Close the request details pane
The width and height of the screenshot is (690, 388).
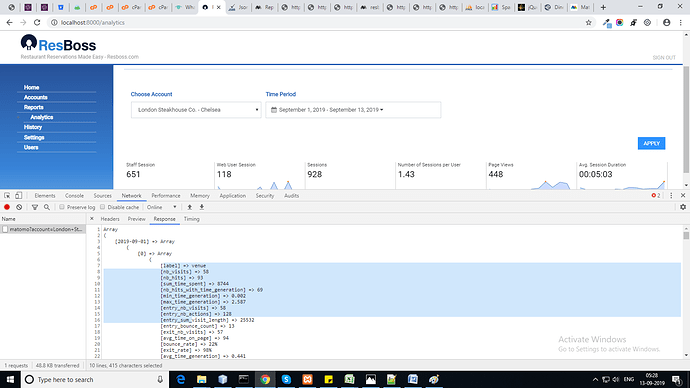point(92,219)
